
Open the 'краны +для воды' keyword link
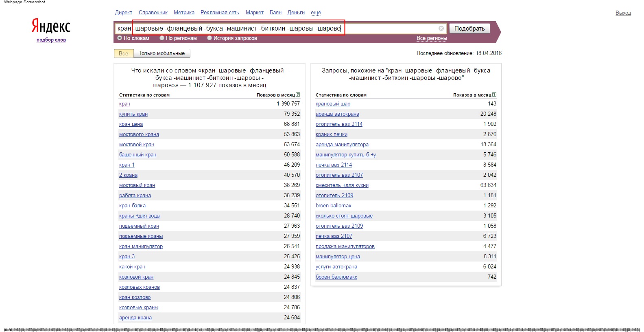(x=140, y=216)
